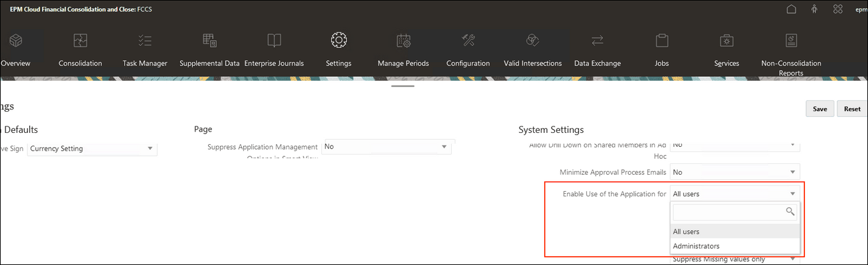Open the Data Exchange arrows icon
Viewport: 868px width, 265px height.
597,41
